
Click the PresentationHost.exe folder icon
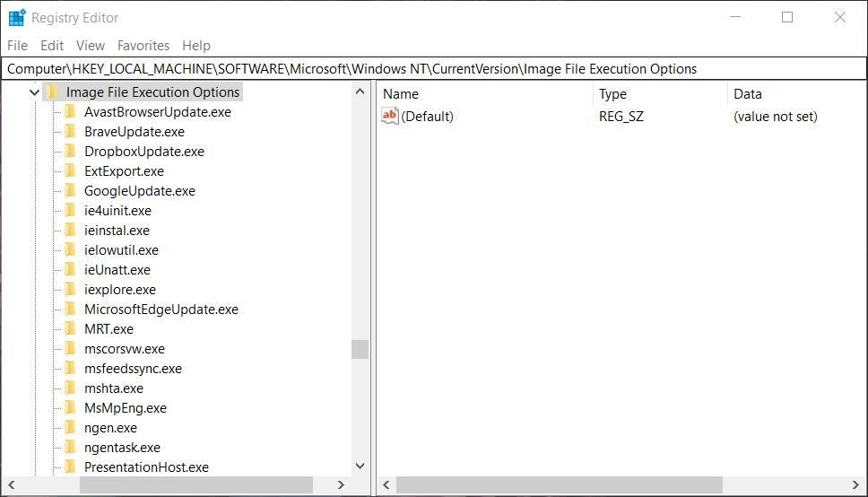pyautogui.click(x=70, y=467)
